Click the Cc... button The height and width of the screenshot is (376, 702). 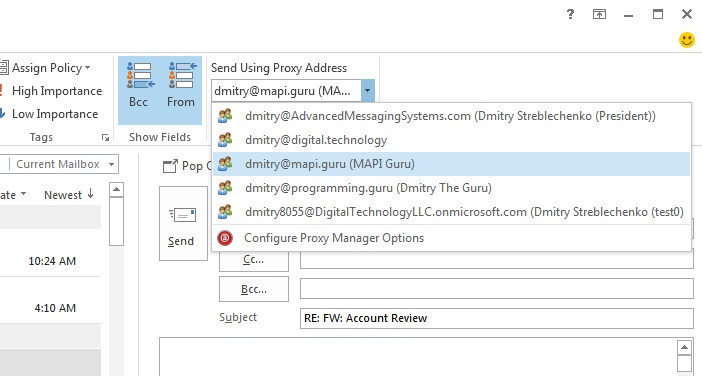click(253, 260)
